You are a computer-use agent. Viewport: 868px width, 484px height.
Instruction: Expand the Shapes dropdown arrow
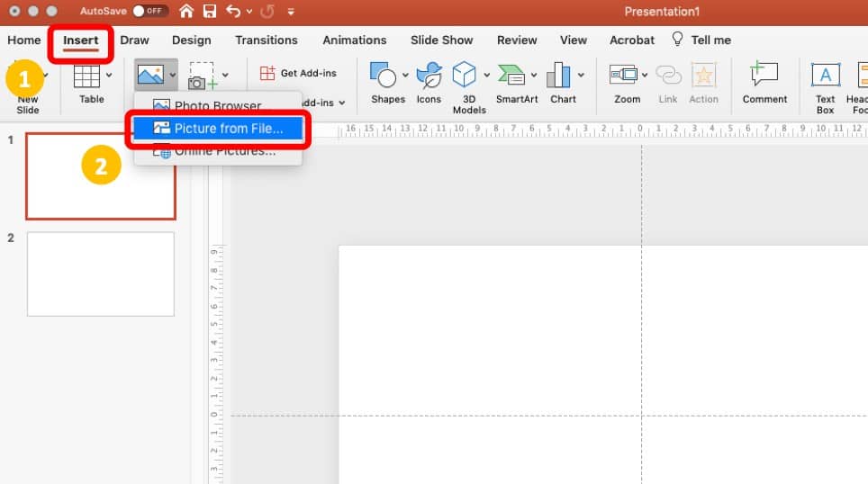point(405,76)
